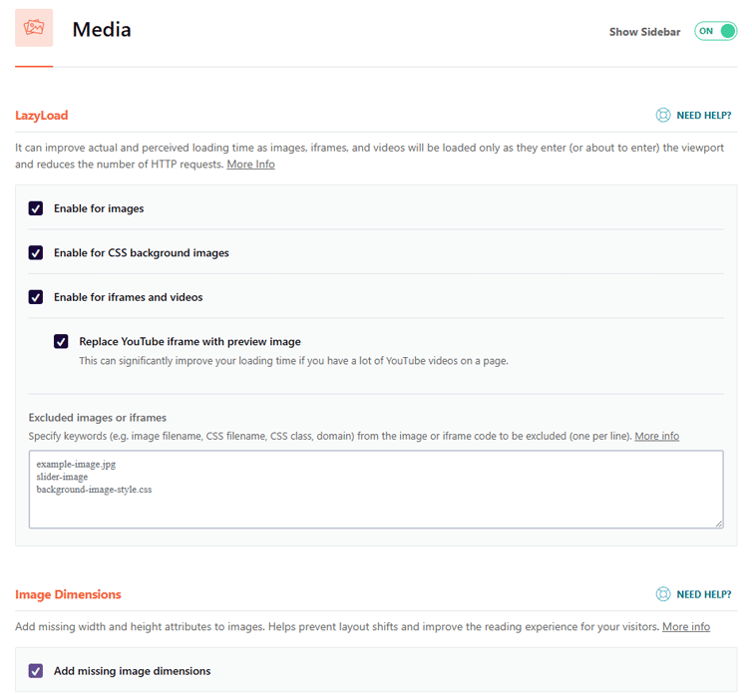Image resolution: width=752 pixels, height=700 pixels.
Task: Open More info link for excluded images
Action: tap(656, 436)
